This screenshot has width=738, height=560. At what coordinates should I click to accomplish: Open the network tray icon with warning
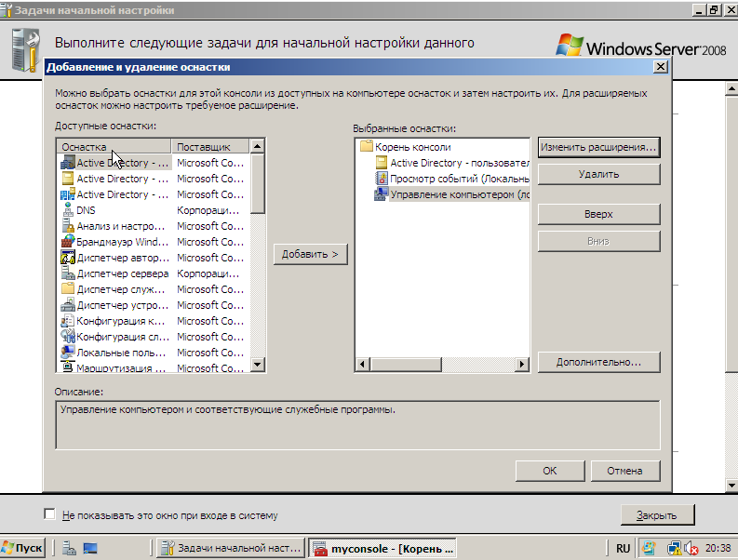(674, 548)
